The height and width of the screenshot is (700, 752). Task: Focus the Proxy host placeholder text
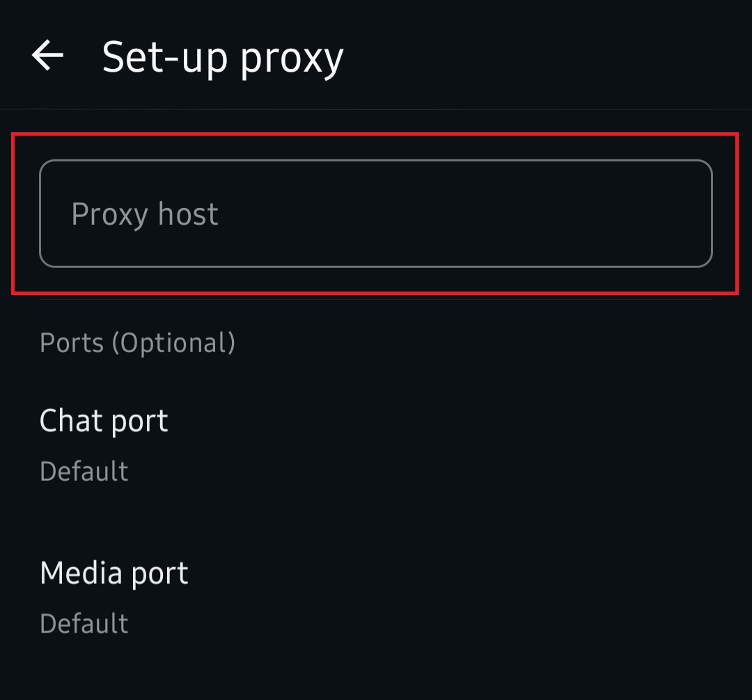pos(145,214)
